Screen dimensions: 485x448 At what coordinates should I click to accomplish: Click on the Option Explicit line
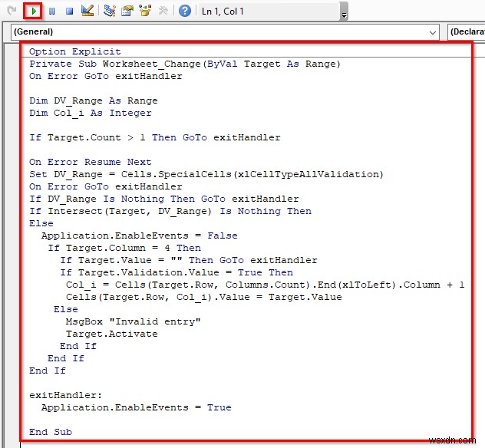click(75, 51)
